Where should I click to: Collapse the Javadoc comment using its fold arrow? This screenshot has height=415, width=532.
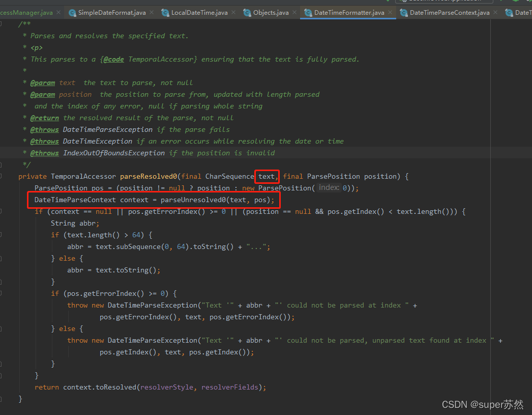point(1,23)
